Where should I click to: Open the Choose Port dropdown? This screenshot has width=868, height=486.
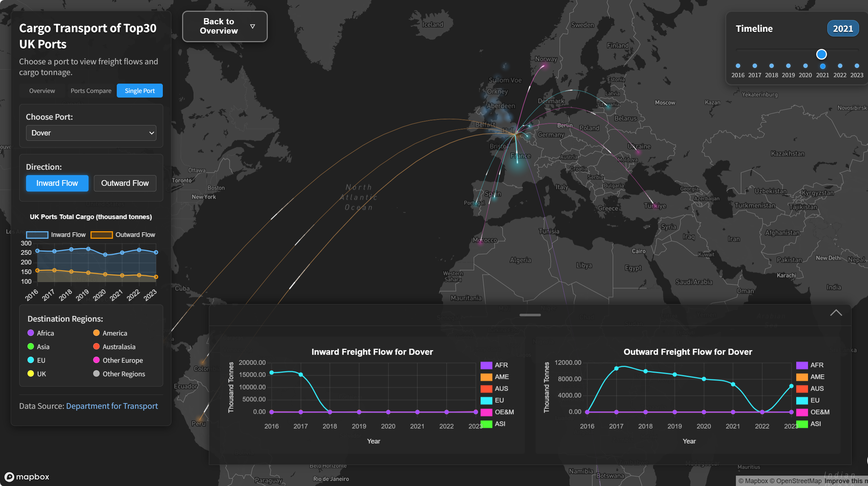(x=91, y=133)
